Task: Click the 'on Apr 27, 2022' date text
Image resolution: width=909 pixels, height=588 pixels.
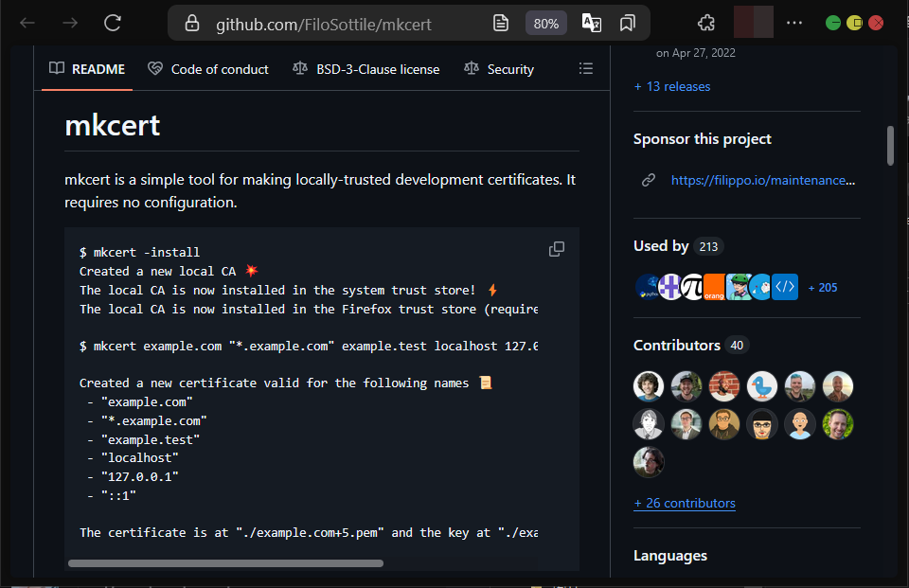Action: [x=696, y=53]
